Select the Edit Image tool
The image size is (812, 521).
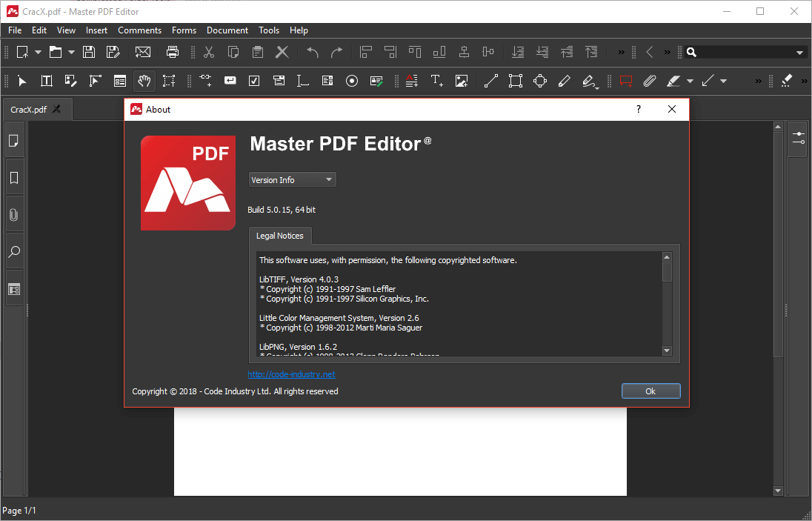(70, 81)
